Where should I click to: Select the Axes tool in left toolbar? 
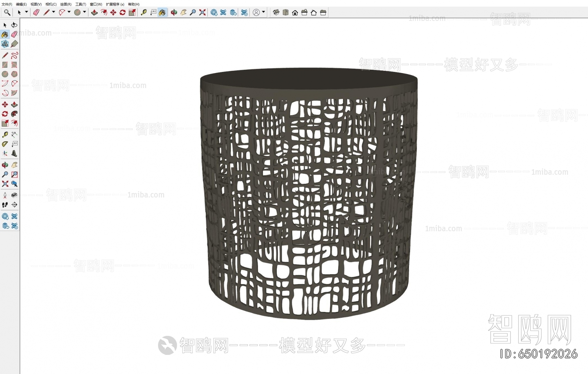point(5,153)
